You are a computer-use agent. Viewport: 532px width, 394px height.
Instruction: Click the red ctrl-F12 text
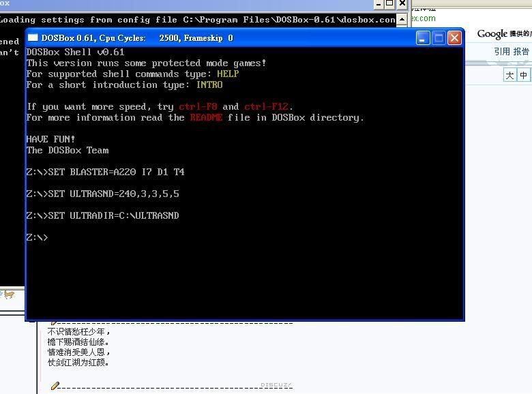[x=266, y=106]
